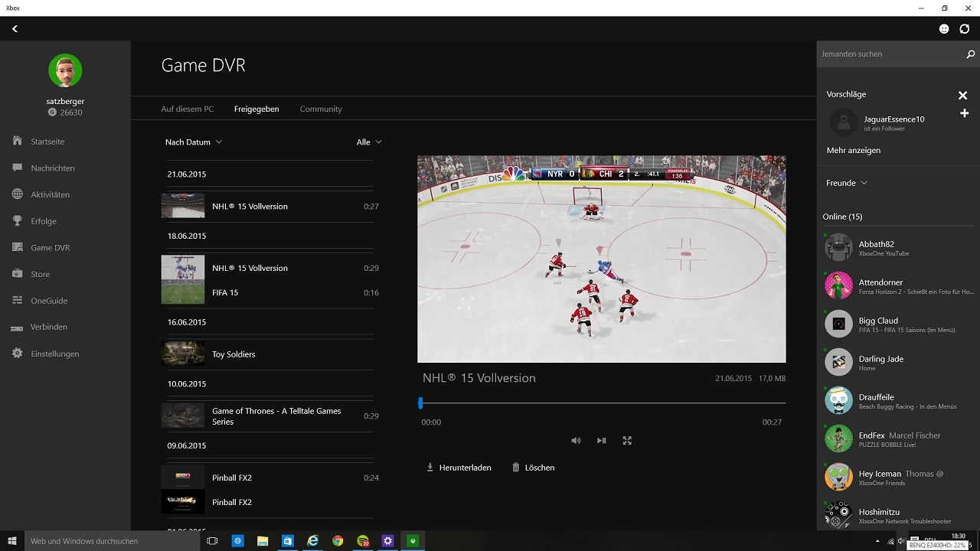Viewport: 980px width, 551px height.
Task: Open friend Abbath82
Action: click(898, 248)
